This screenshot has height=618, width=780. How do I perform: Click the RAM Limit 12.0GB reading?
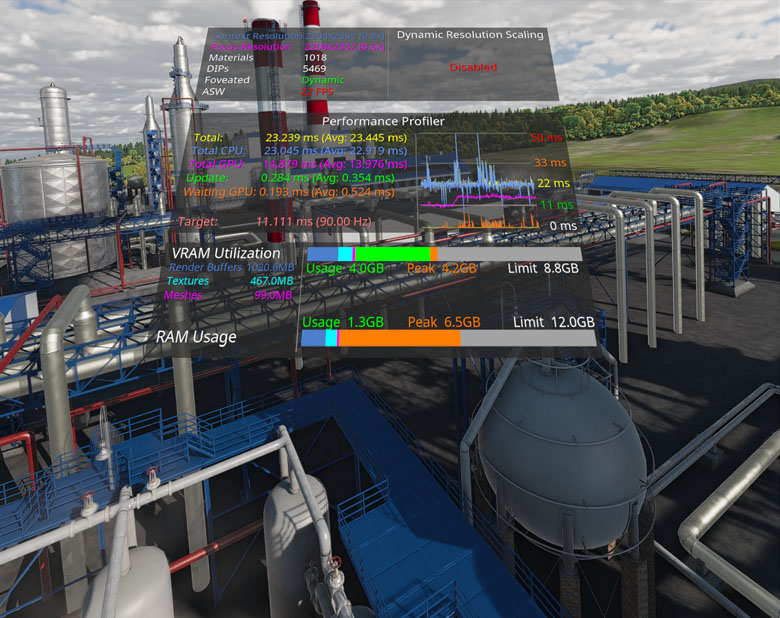554,322
